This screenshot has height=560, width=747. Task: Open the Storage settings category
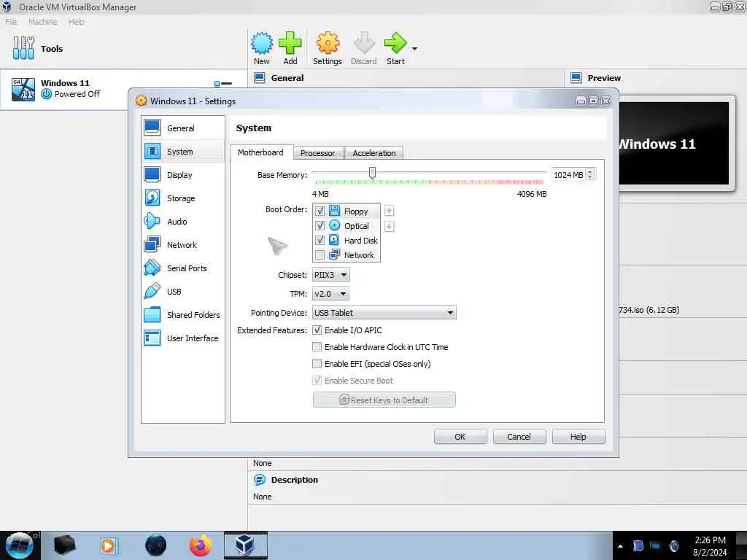183,198
